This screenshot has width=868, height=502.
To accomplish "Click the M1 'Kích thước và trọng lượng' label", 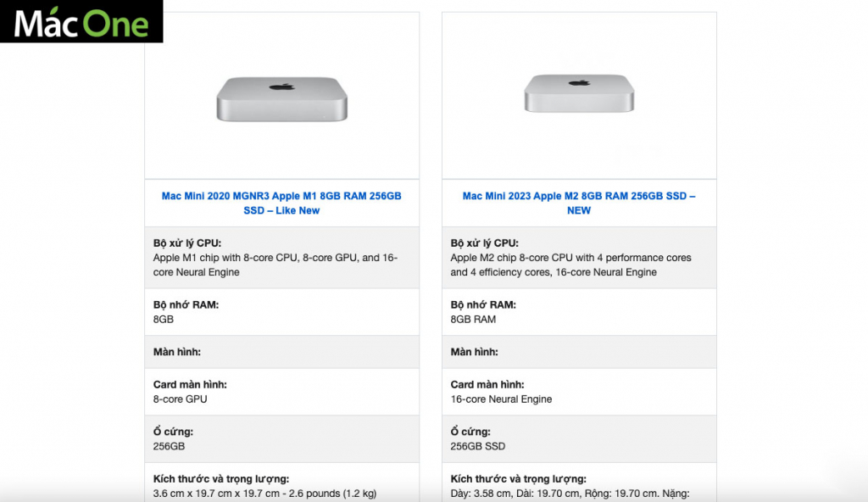I will pyautogui.click(x=221, y=479).
